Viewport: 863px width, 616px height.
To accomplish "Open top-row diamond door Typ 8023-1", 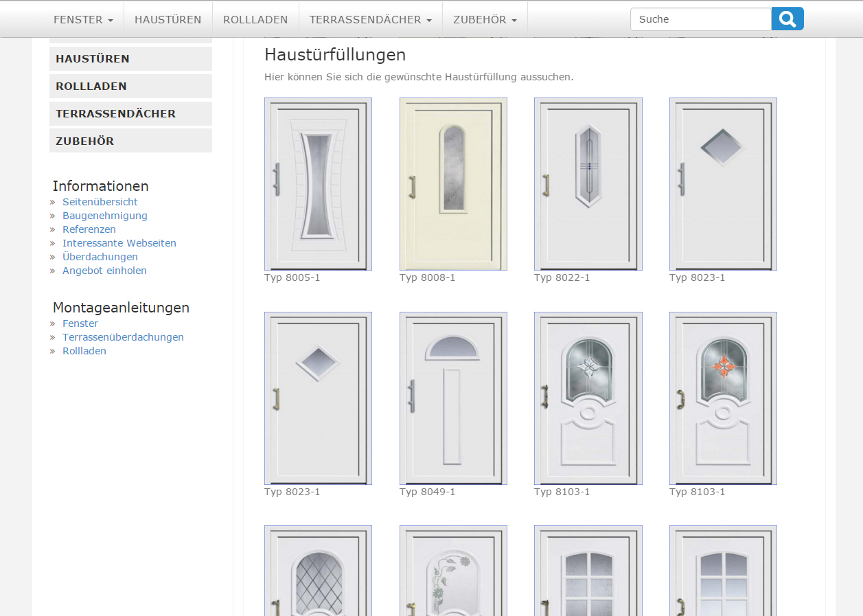I will [723, 184].
